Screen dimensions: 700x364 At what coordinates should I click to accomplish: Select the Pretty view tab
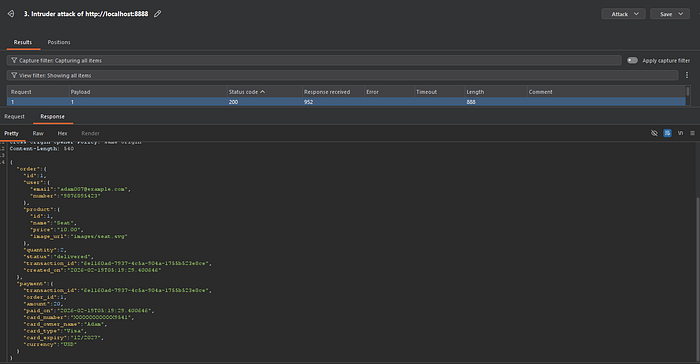click(11, 133)
